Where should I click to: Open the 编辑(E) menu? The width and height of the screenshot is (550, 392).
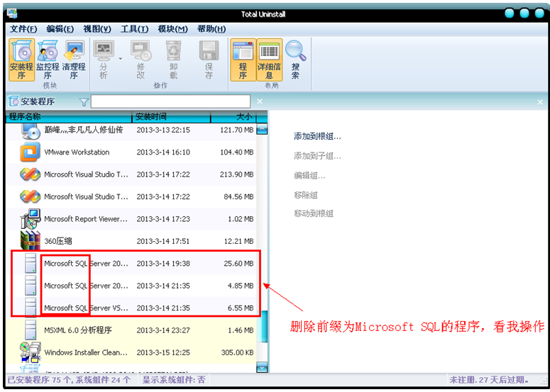pyautogui.click(x=60, y=29)
